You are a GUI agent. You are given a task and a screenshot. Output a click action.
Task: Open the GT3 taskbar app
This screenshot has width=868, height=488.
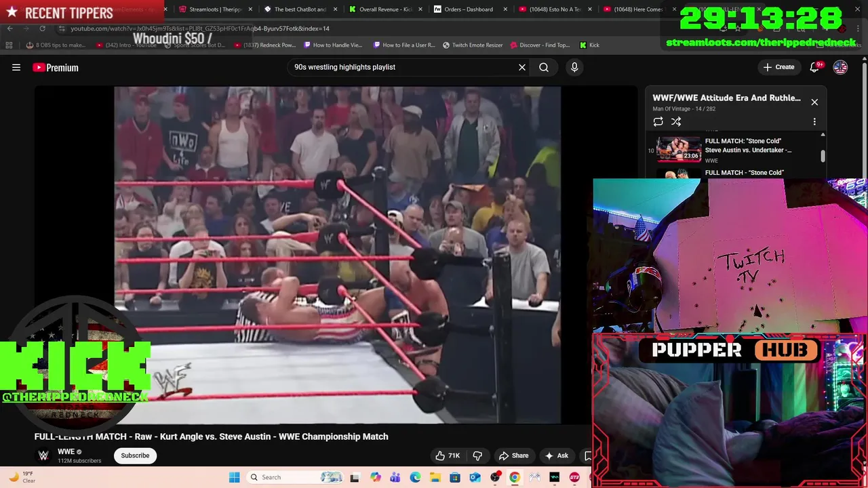[x=574, y=477]
